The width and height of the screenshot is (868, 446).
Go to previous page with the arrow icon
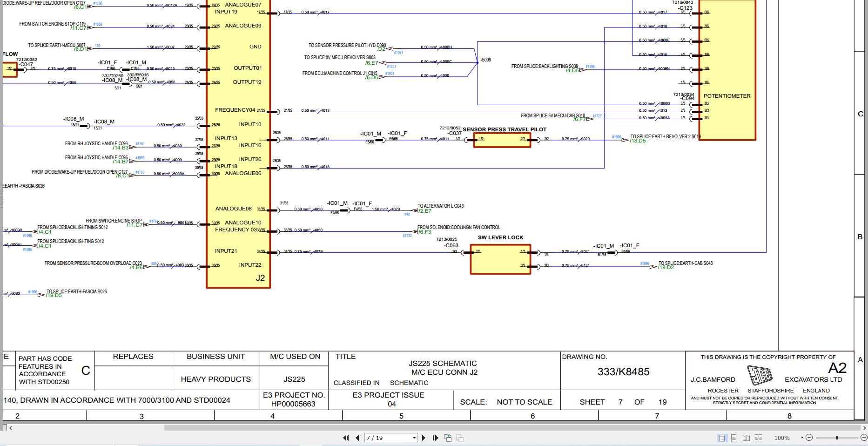coord(357,438)
